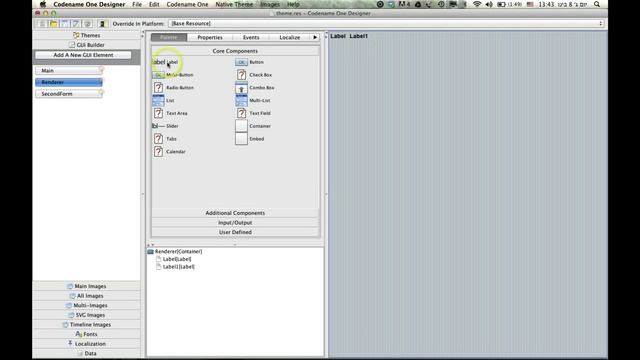Pick the Button component from Core Components

(x=250, y=62)
